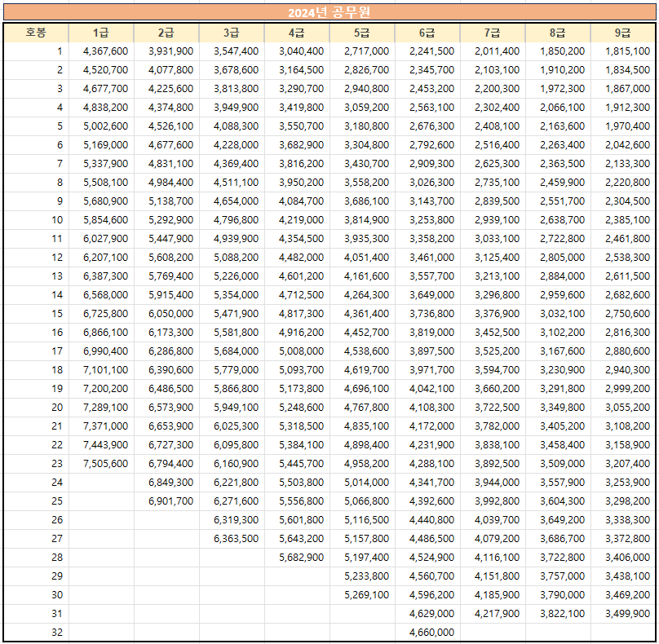Viewport: 659px width, 644px height.
Task: Select cell with value 3,557,900
Action: click(558, 483)
